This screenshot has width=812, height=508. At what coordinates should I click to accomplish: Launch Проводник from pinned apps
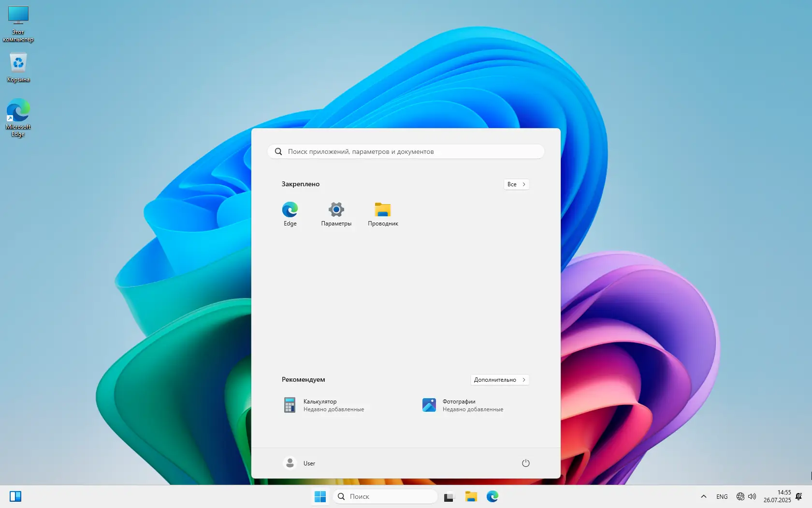click(x=383, y=214)
